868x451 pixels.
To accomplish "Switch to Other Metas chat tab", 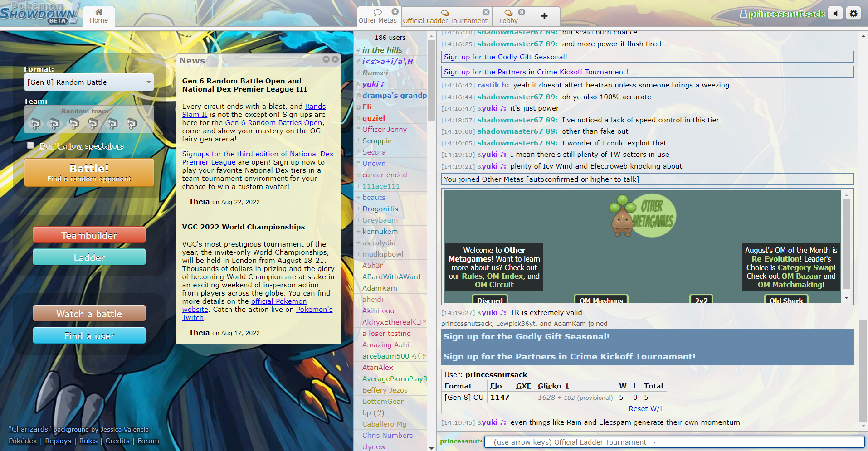I will (x=377, y=16).
